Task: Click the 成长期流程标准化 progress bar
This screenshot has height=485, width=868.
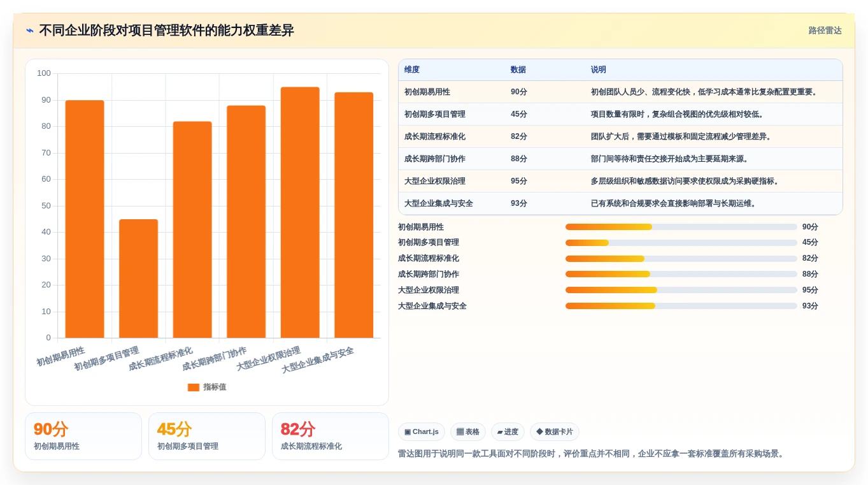Action: click(681, 259)
